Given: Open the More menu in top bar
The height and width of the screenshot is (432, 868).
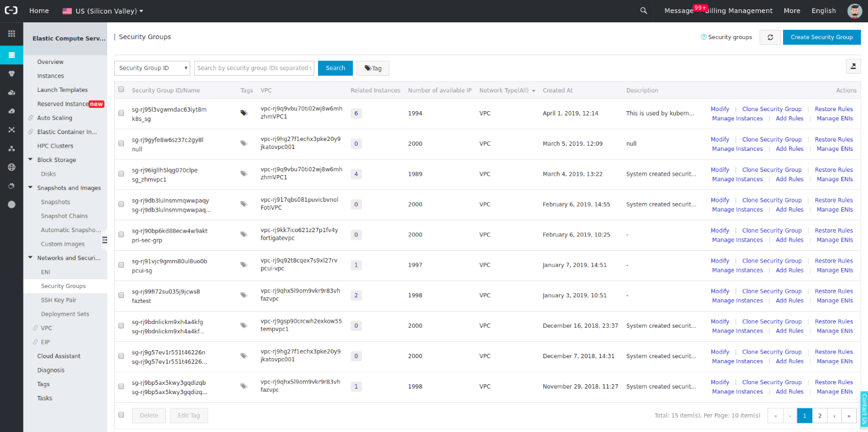Looking at the screenshot, I should tap(792, 11).
